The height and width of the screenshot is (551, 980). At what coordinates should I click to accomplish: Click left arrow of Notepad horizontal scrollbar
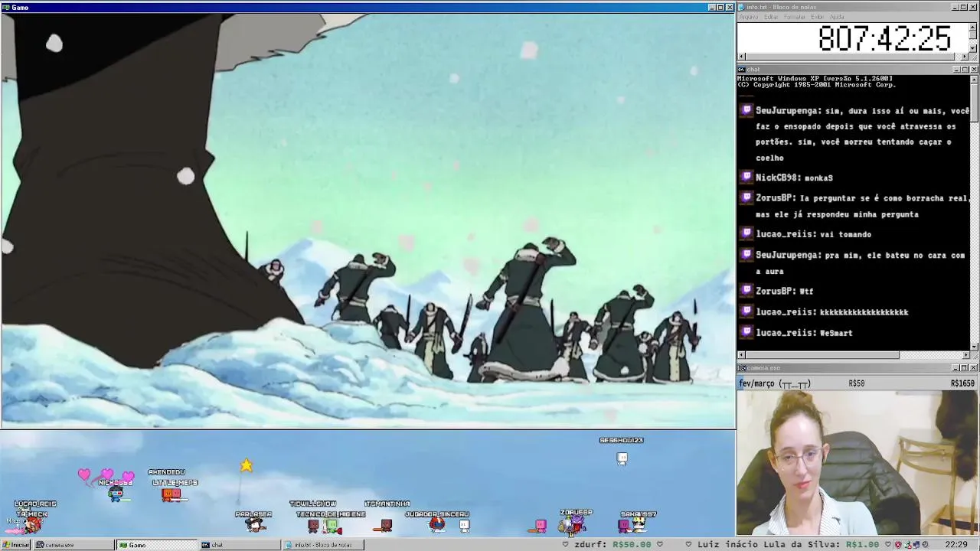741,57
